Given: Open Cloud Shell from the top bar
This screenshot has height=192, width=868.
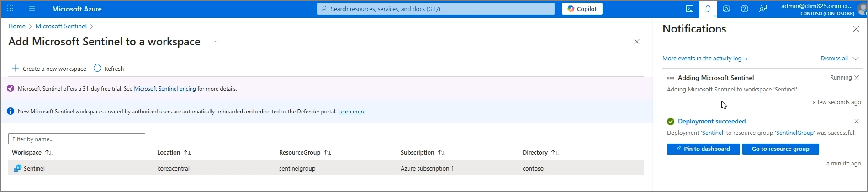Looking at the screenshot, I should [690, 9].
